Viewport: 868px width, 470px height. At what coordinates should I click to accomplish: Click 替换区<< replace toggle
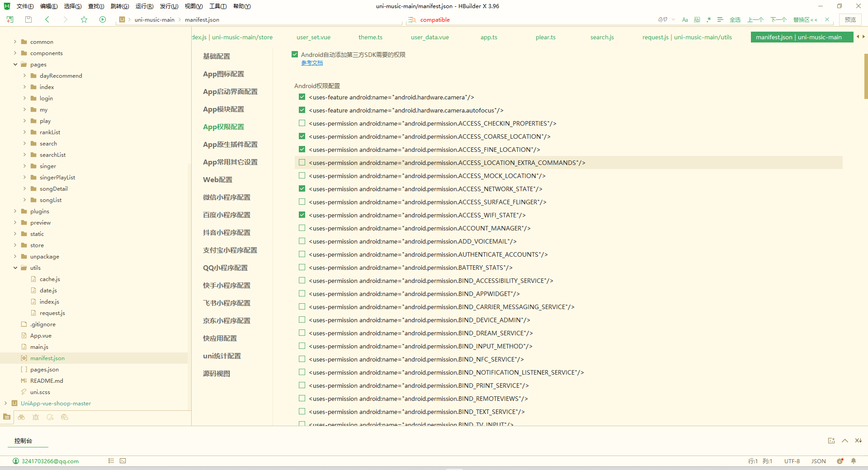[x=805, y=19]
